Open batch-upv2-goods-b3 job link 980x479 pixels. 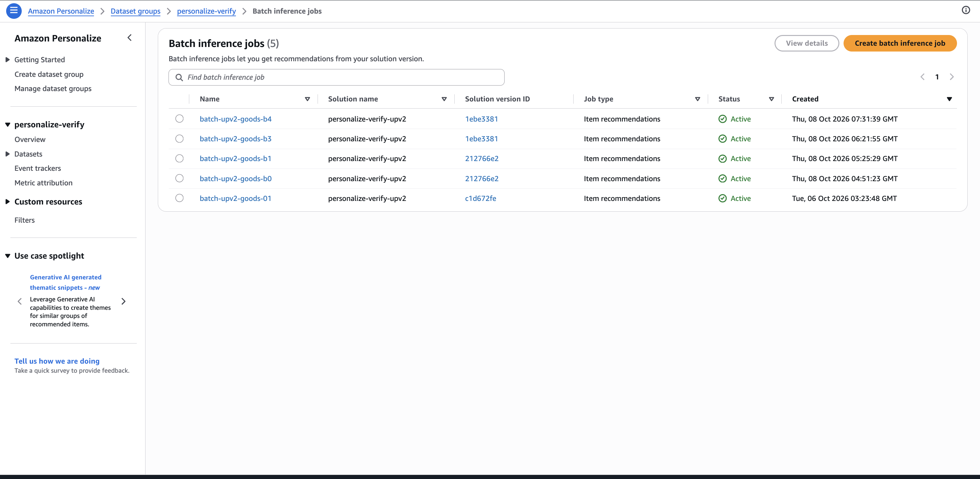pos(236,138)
